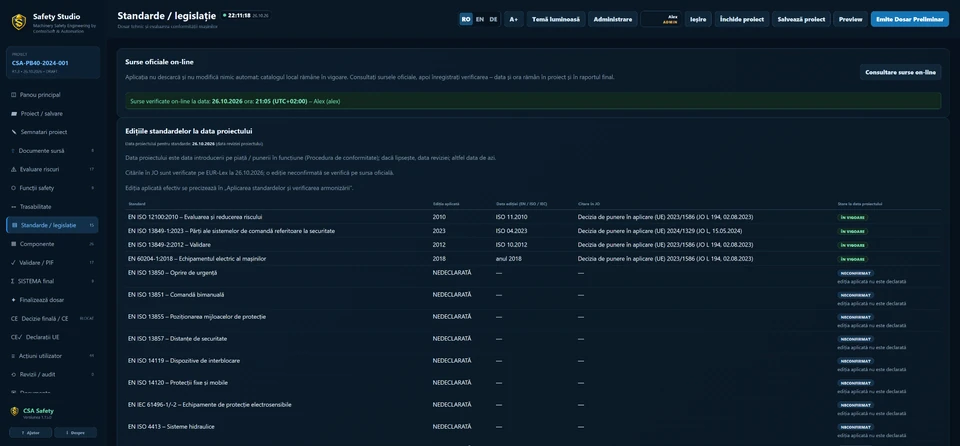Click ÎN VIGOARE badge for EN ISO 12100:2010
Screen dimensions: 960x446
(852, 217)
